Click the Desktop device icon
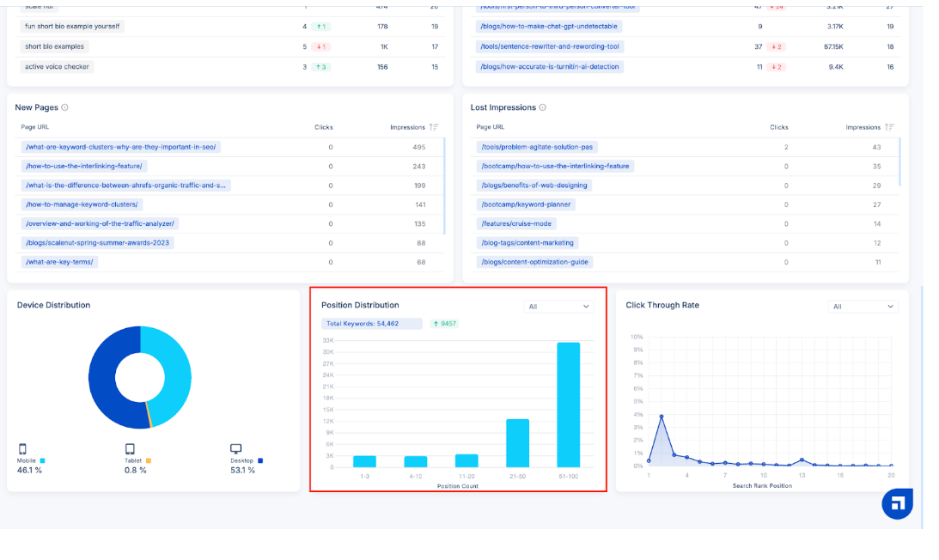This screenshot has height=560, width=939. pos(236,448)
